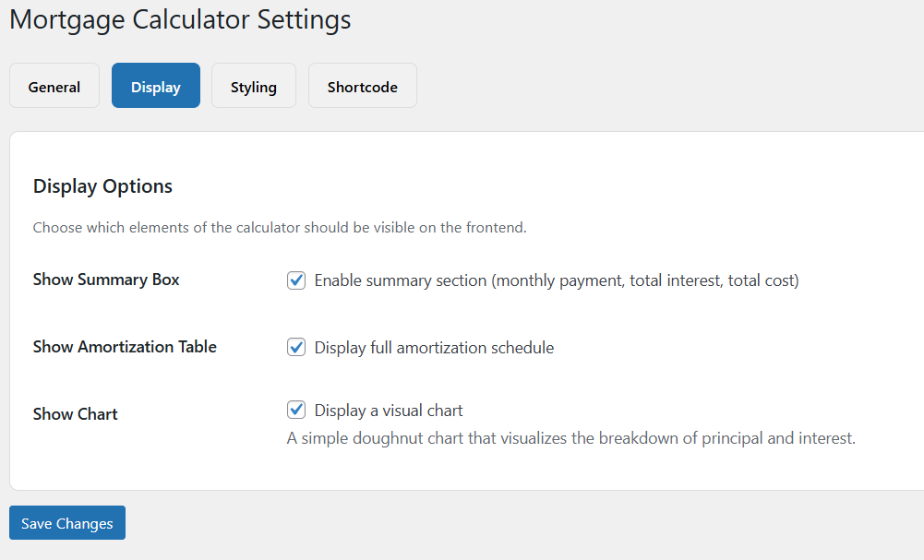Viewport: 924px width, 560px height.
Task: Open the Styling tab
Action: pyautogui.click(x=254, y=87)
